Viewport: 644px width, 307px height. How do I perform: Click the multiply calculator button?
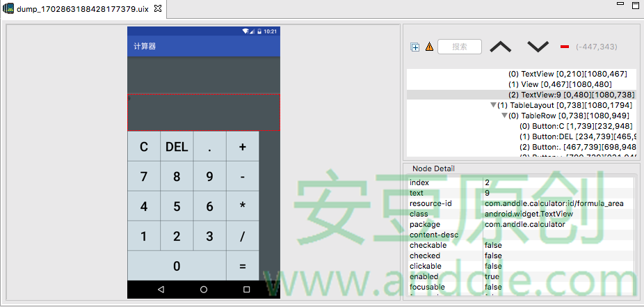coord(242,206)
